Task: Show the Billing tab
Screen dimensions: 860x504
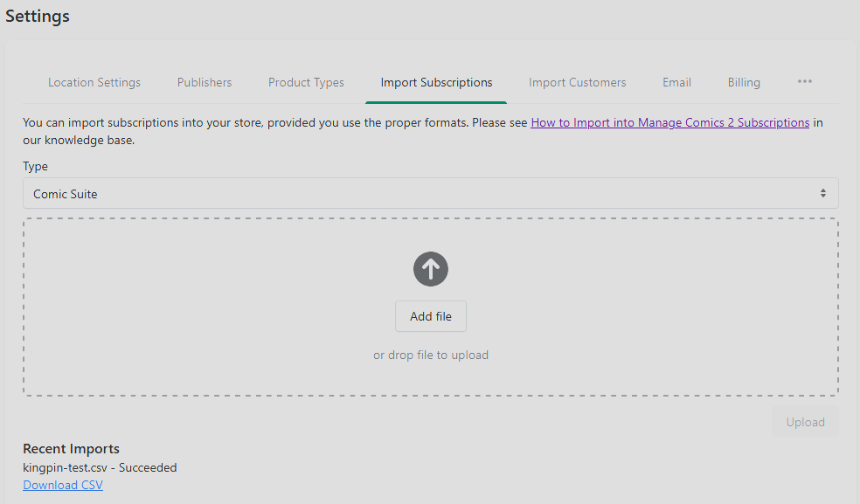Action: pos(744,82)
